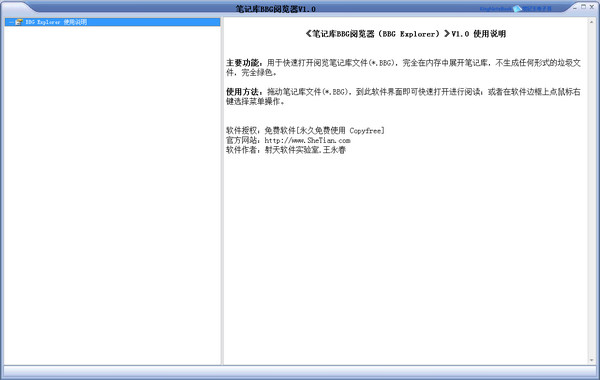Viewport: 600px width, 380px height.
Task: Open the Chinese link text right of title bar logo
Action: (537, 8)
